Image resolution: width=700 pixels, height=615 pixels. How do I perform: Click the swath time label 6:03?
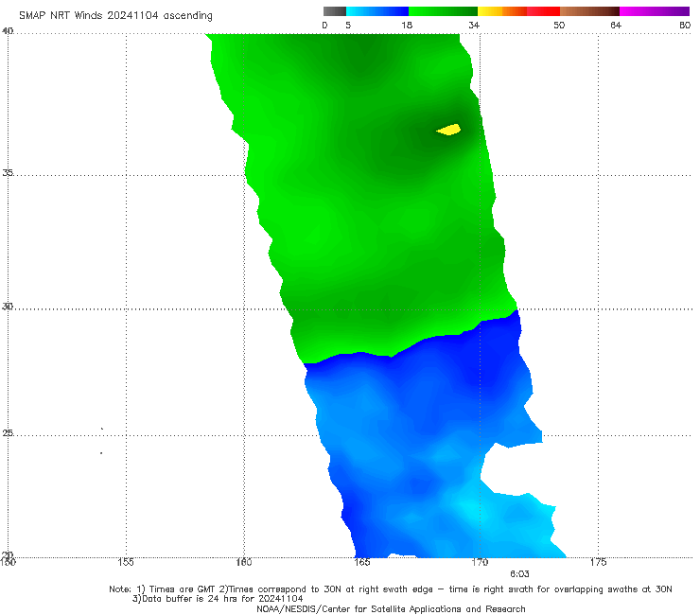[519, 574]
